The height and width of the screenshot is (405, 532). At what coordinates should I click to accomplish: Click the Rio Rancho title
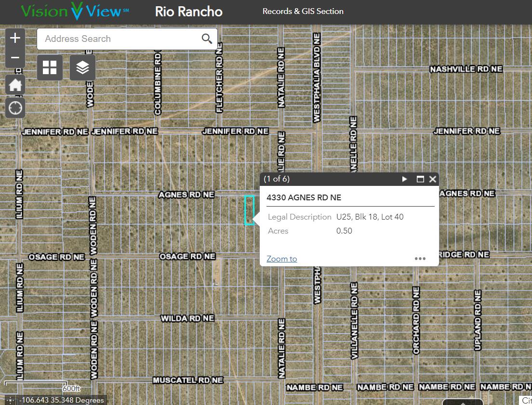coord(188,12)
